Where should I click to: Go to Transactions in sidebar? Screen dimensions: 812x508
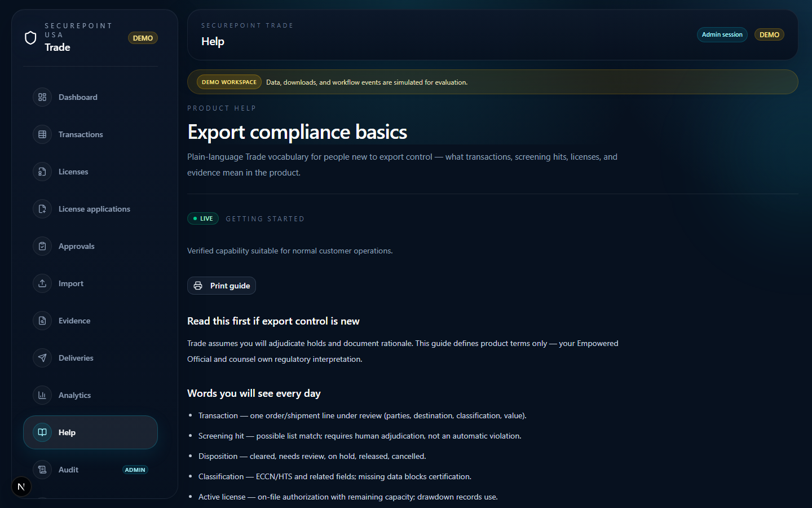(x=90, y=134)
